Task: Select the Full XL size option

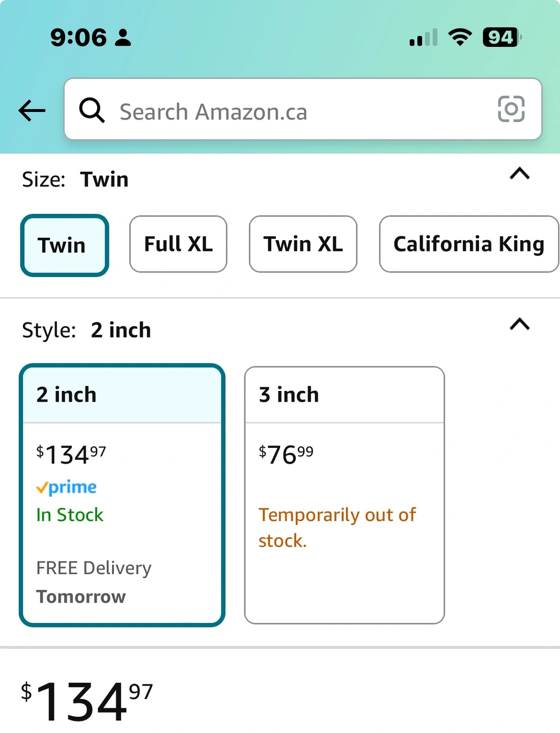Action: click(178, 244)
